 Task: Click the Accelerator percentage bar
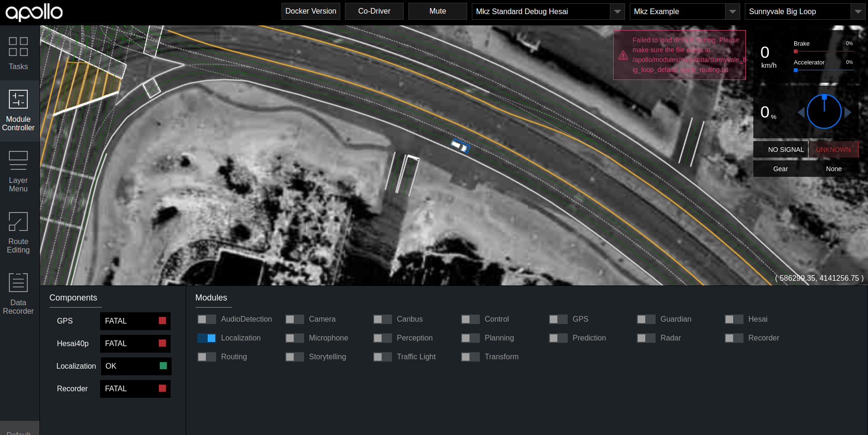(x=823, y=70)
